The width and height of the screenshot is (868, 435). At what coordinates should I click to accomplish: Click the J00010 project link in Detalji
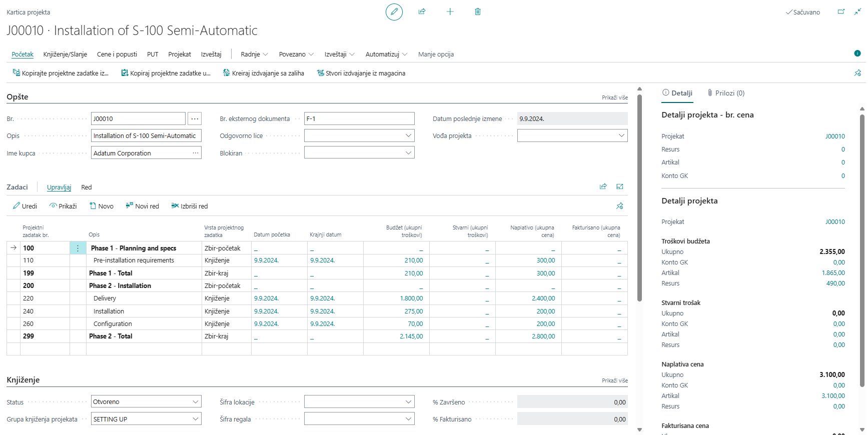pyautogui.click(x=834, y=136)
